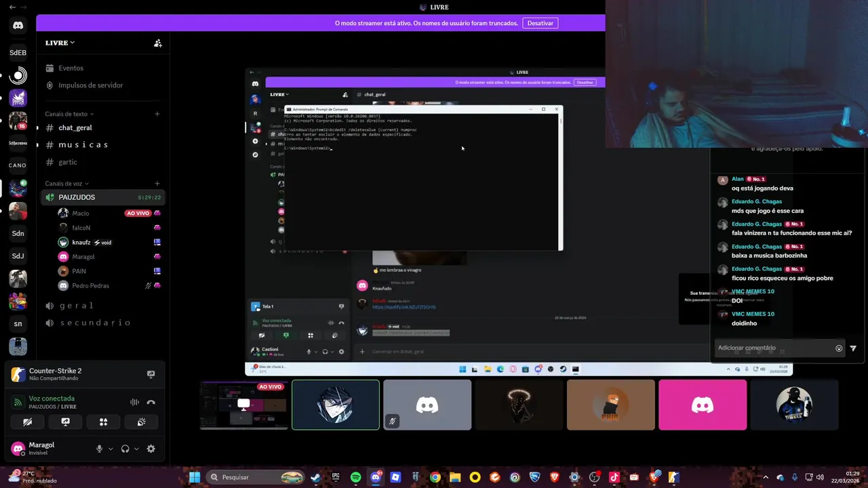The image size is (868, 488).
Task: Select the AO VIVO stream thumbnail
Action: pyautogui.click(x=244, y=405)
